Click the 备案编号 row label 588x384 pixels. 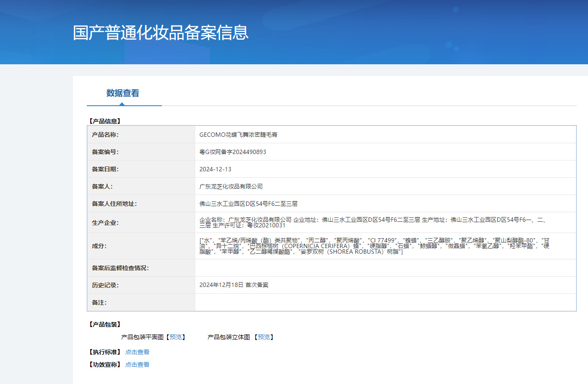pos(105,152)
